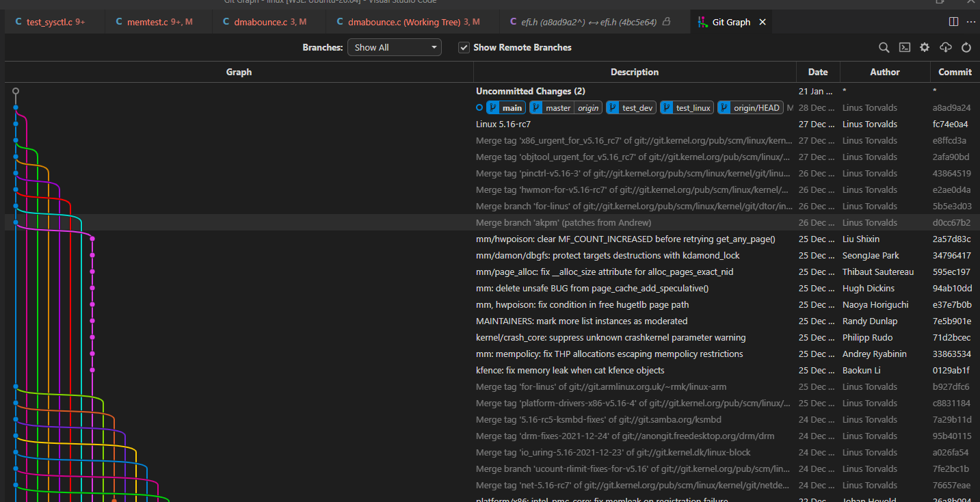Click author name Thibaut Sautereau
This screenshot has width=980, height=502.
pos(878,272)
